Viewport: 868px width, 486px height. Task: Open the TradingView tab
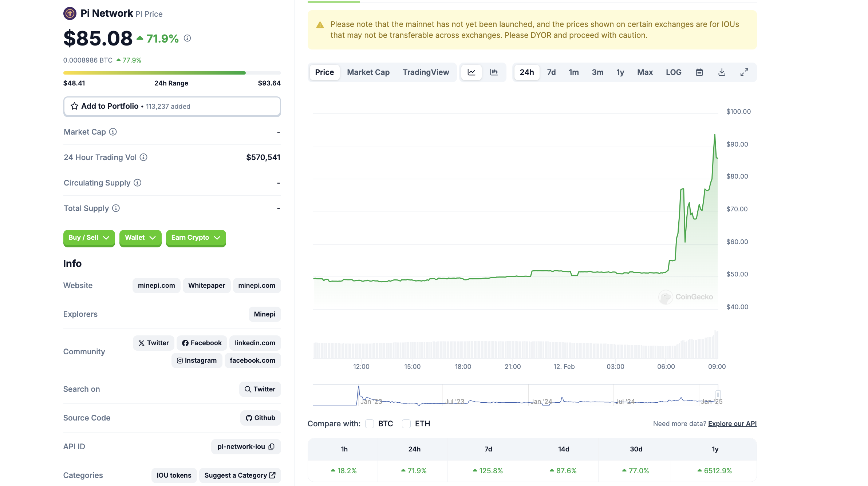pos(426,72)
